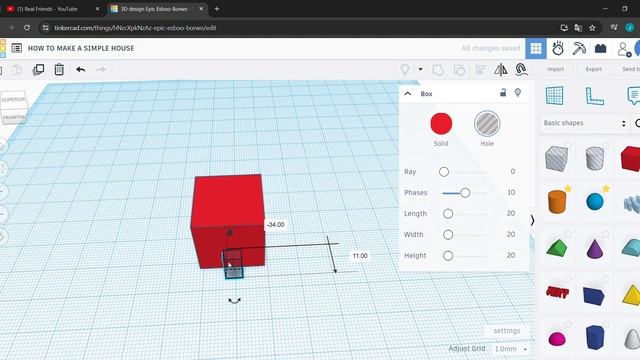The width and height of the screenshot is (640, 360).
Task: Toggle show all light bulb icon
Action: click(x=404, y=69)
